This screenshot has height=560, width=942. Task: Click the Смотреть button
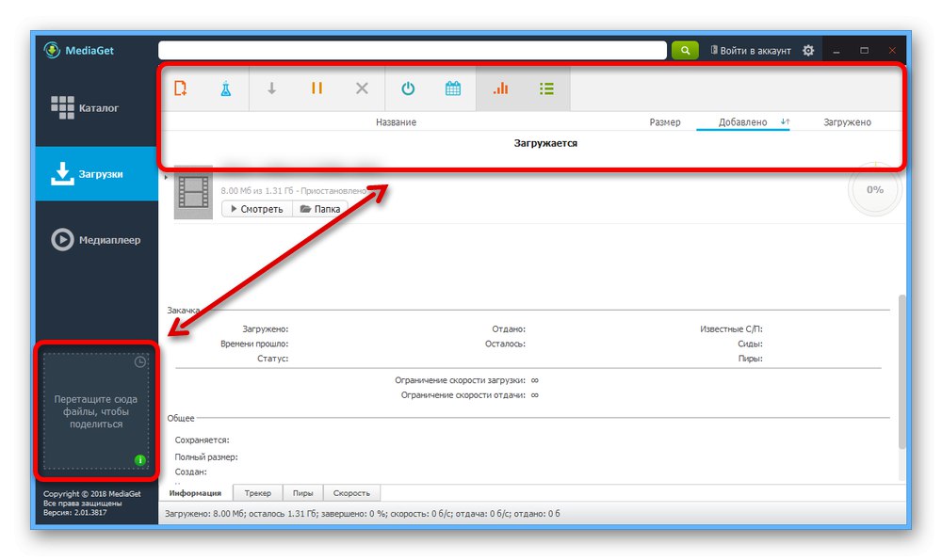pyautogui.click(x=256, y=209)
